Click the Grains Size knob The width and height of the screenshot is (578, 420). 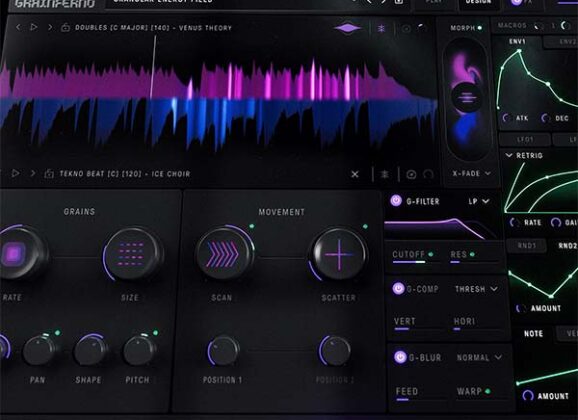(x=132, y=254)
